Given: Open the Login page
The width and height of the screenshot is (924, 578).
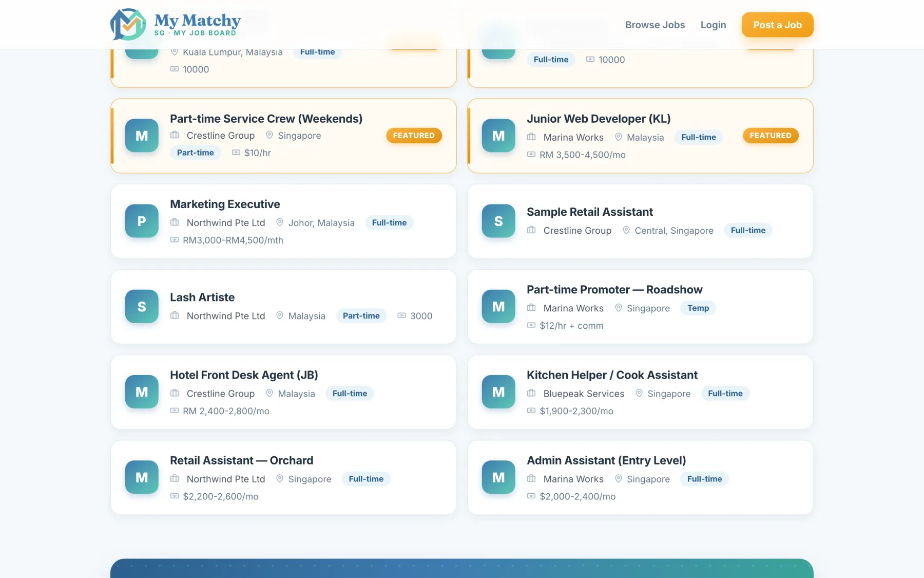Looking at the screenshot, I should (x=714, y=25).
